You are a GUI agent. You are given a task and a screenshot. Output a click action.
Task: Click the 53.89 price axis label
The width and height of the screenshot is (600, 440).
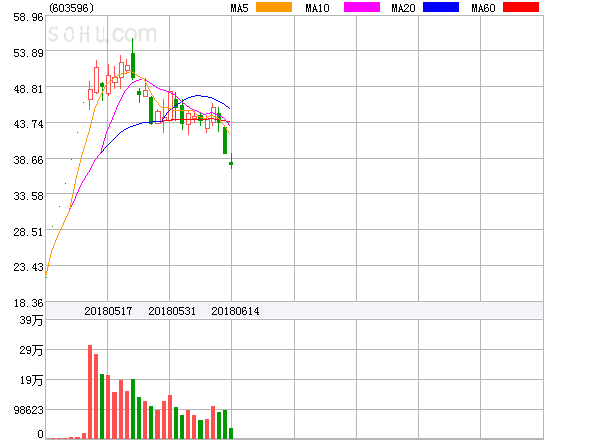click(28, 53)
